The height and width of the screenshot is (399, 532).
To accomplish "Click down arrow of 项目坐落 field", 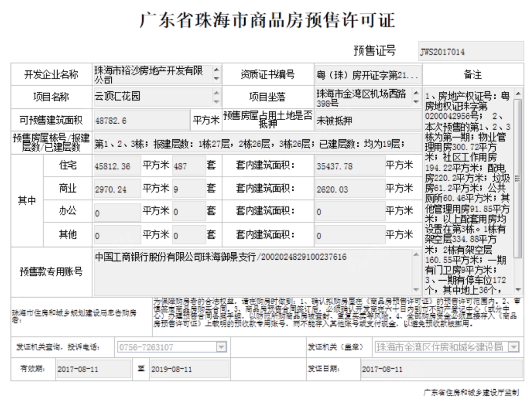I will pos(415,102).
